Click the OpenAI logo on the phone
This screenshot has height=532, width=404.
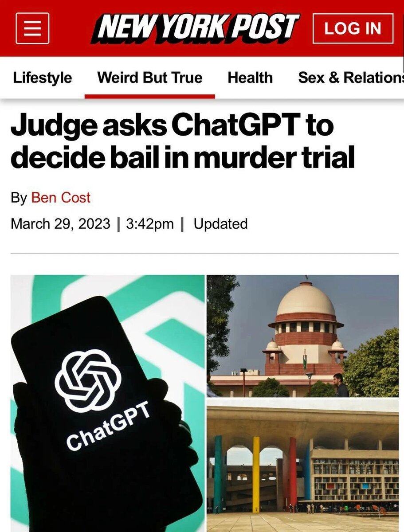point(88,380)
